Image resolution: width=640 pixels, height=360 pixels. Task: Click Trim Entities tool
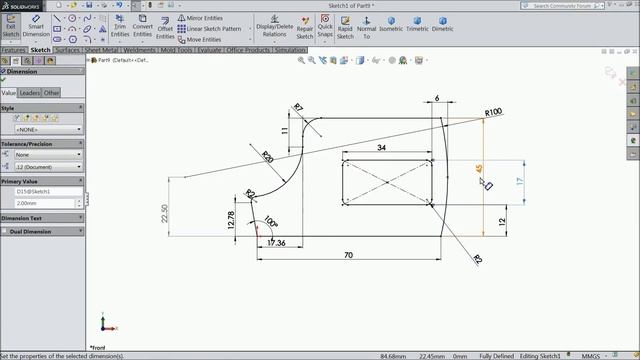120,26
